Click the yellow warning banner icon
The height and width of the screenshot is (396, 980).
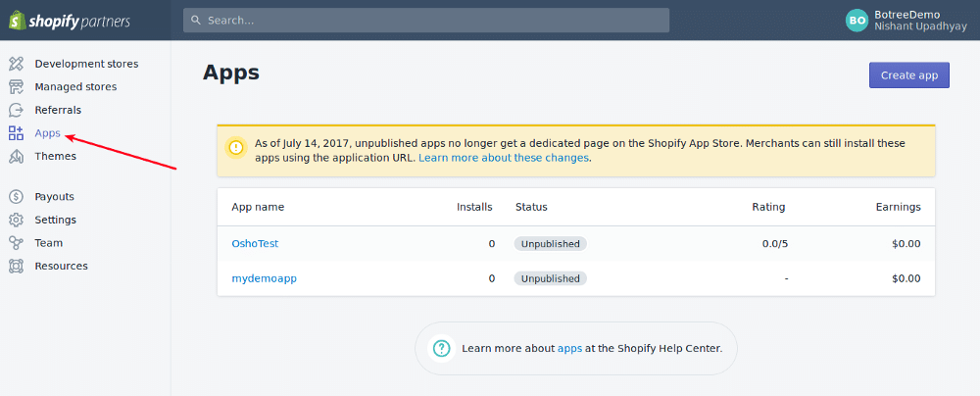pos(235,148)
